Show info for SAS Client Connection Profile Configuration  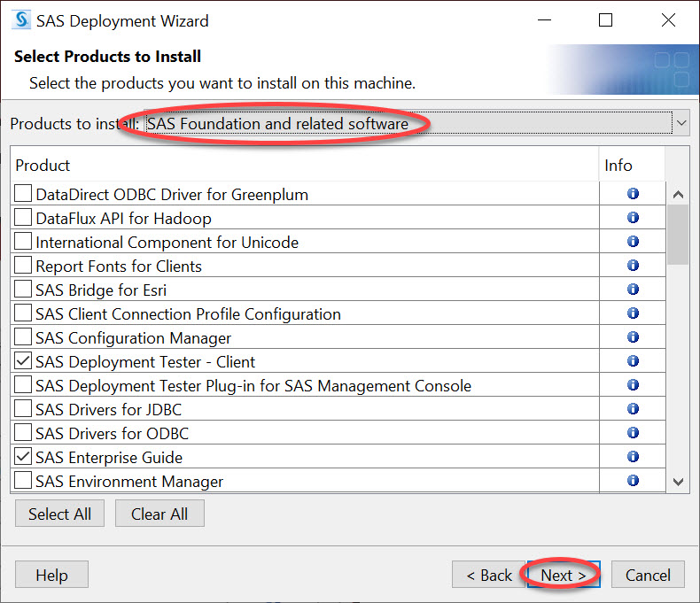click(633, 313)
